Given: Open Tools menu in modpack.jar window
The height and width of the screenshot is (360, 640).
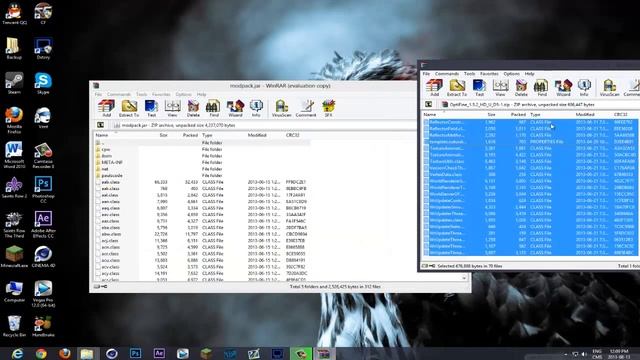Looking at the screenshot, I should point(142,94).
